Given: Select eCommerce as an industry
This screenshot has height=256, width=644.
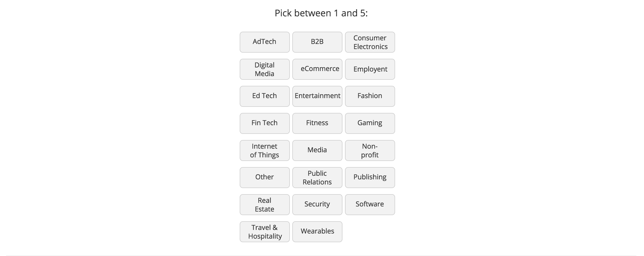Looking at the screenshot, I should tap(317, 69).
